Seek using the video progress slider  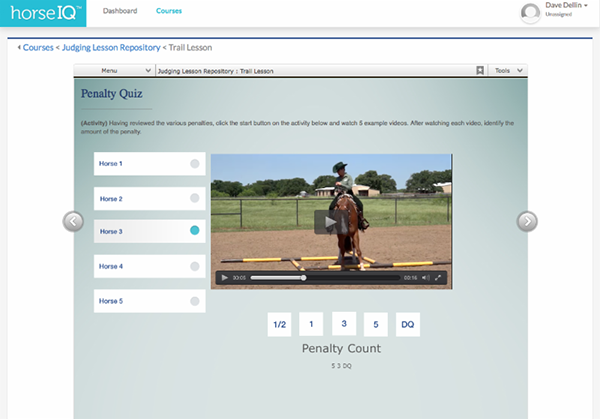click(325, 278)
